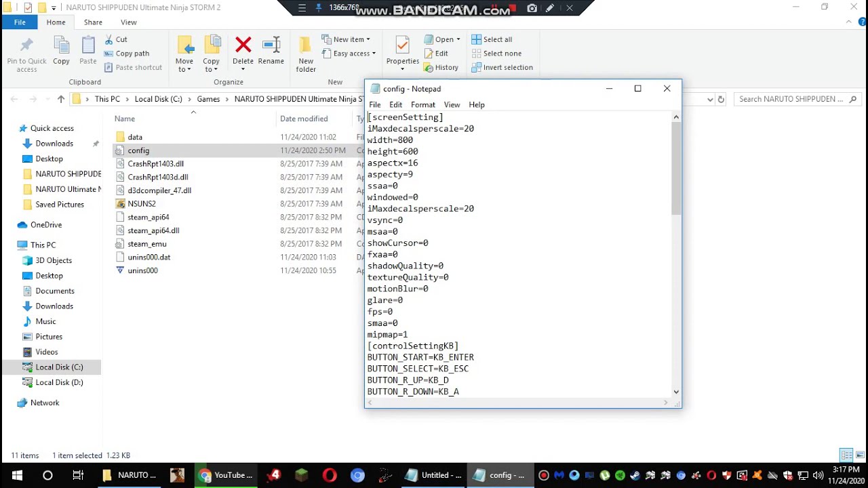Image resolution: width=868 pixels, height=488 pixels.
Task: Click Copy path in the Explorer ribbon
Action: click(x=127, y=54)
